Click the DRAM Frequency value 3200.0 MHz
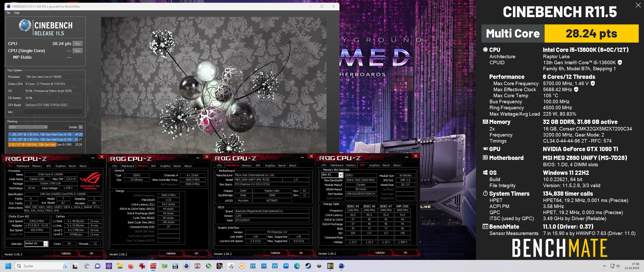The height and width of the screenshot is (272, 644). coord(169,195)
